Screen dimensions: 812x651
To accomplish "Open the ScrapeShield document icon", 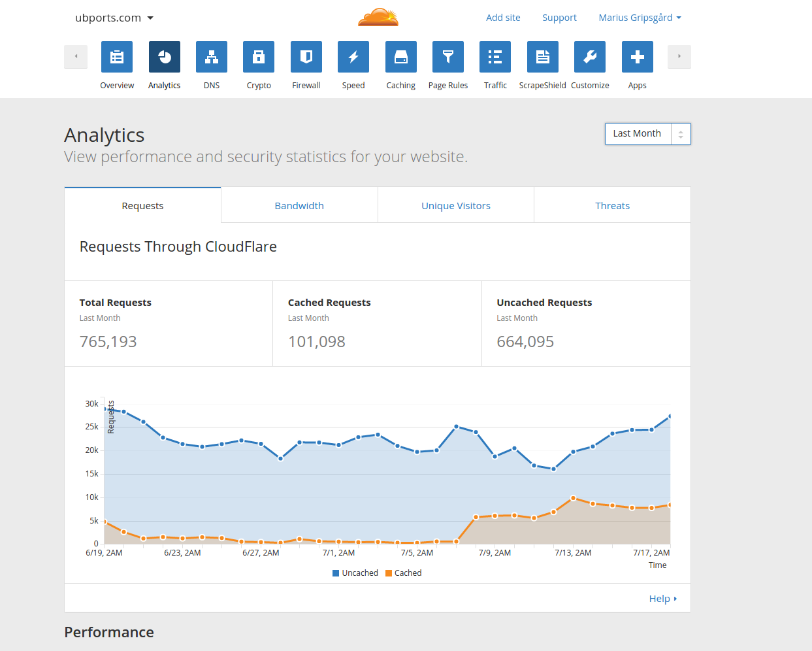I will (543, 57).
